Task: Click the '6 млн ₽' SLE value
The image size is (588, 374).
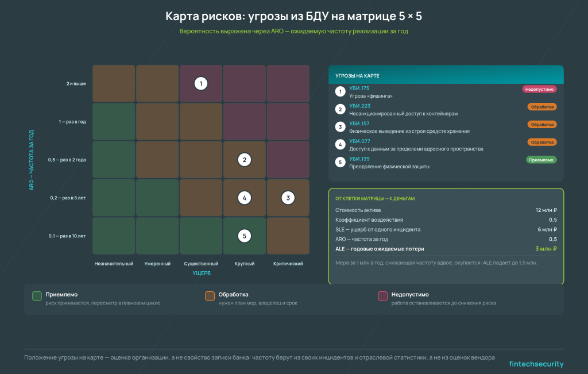Action: [x=547, y=230]
